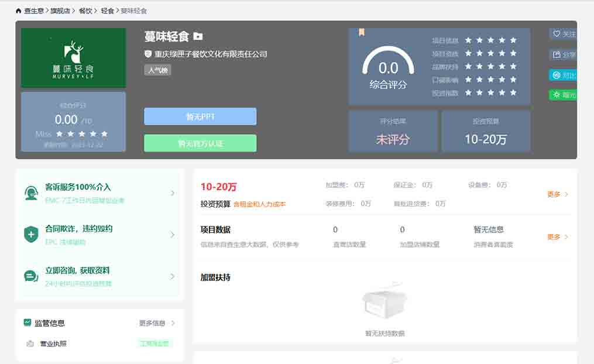Expand 更多信息 in the 监管信息 panel
Screen dimensions: 594x364
157,323
